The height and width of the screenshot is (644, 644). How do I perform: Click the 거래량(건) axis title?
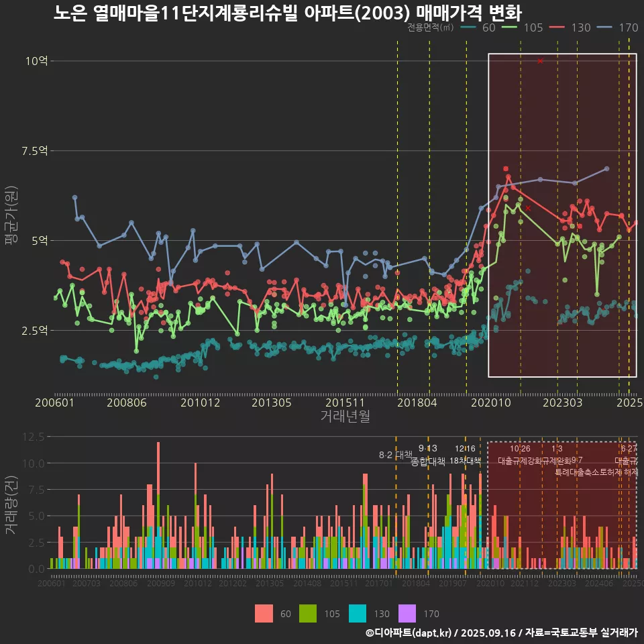[11, 504]
